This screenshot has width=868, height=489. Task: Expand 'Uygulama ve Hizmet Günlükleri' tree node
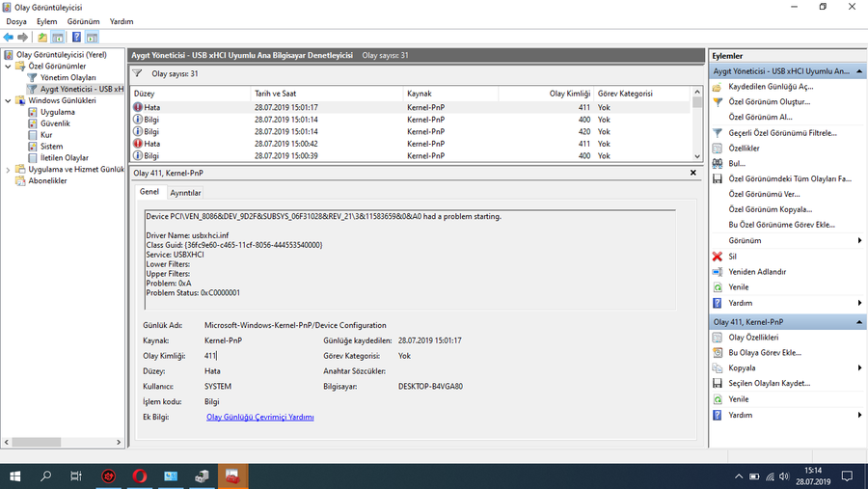[9, 170]
